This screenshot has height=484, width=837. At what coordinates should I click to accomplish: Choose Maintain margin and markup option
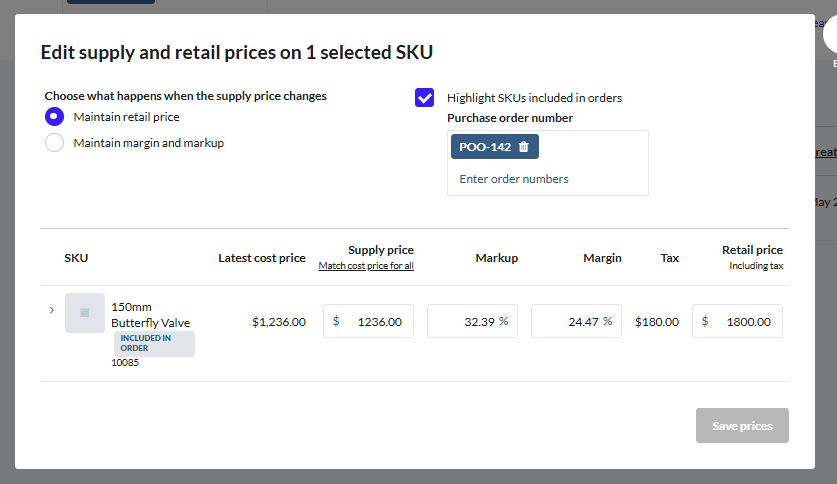click(x=55, y=143)
